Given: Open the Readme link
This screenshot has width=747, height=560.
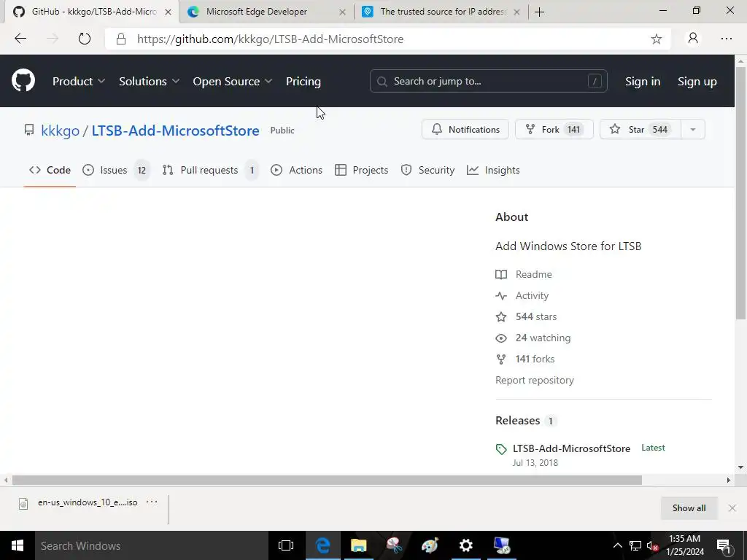Looking at the screenshot, I should tap(533, 274).
